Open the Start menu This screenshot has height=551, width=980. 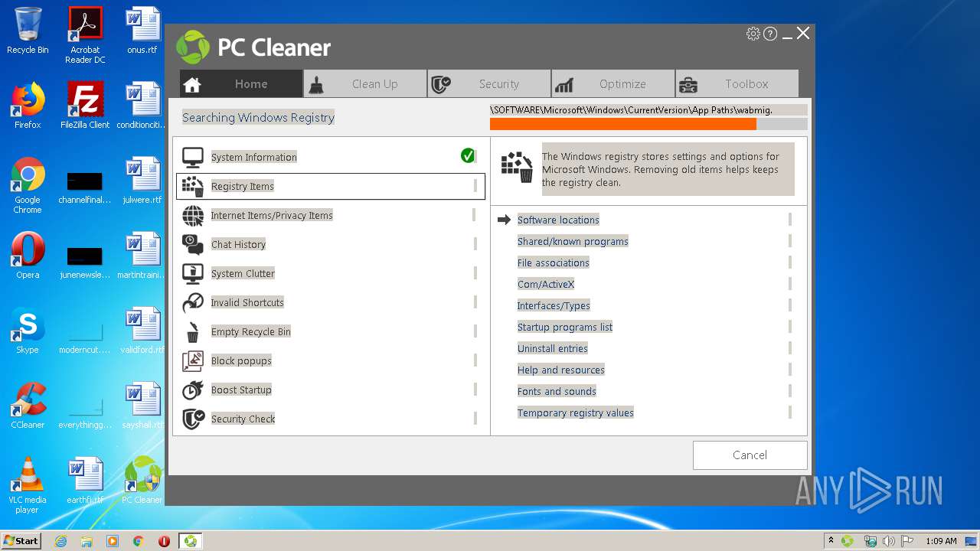click(21, 541)
